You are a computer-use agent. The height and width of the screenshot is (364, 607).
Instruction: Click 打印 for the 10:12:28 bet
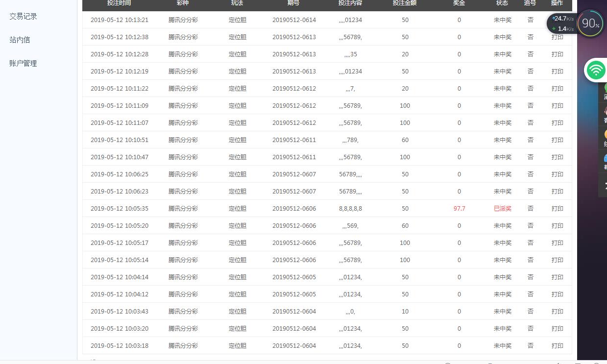pos(558,54)
